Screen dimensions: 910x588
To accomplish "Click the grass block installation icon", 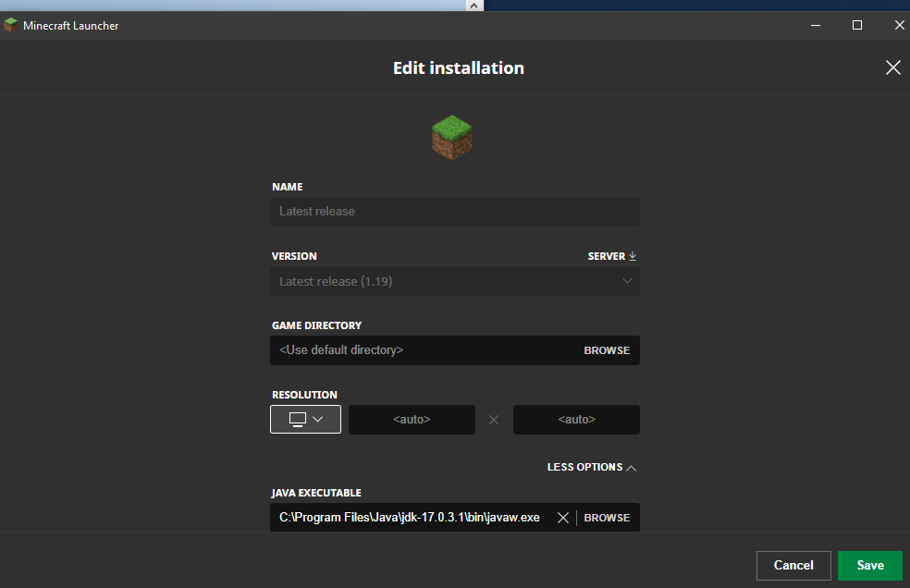I will [452, 136].
